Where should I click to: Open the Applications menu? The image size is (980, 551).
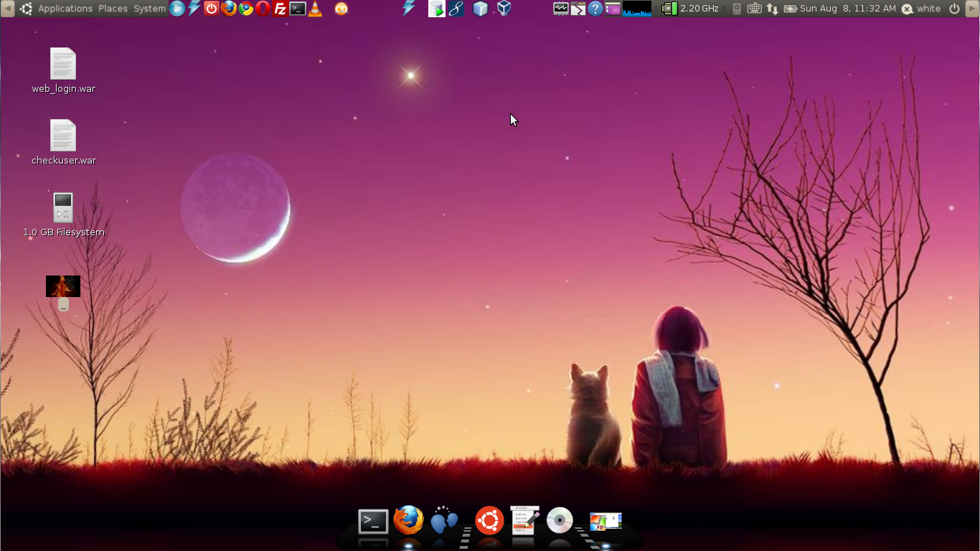pos(65,9)
